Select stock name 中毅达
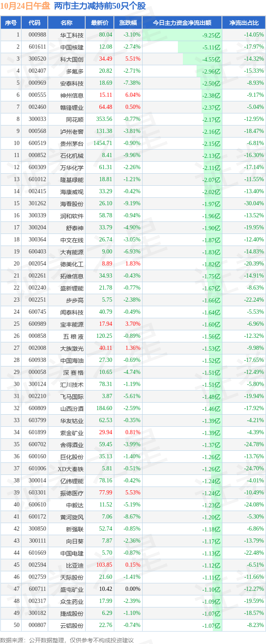 (75, 505)
